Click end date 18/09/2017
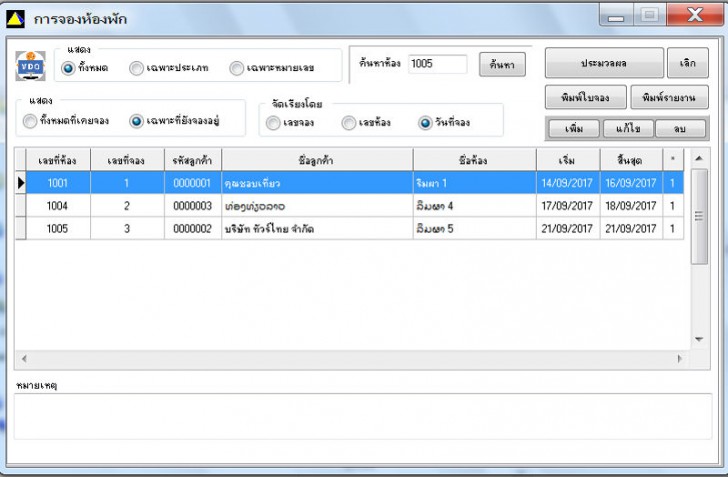728x477 pixels. click(x=631, y=206)
